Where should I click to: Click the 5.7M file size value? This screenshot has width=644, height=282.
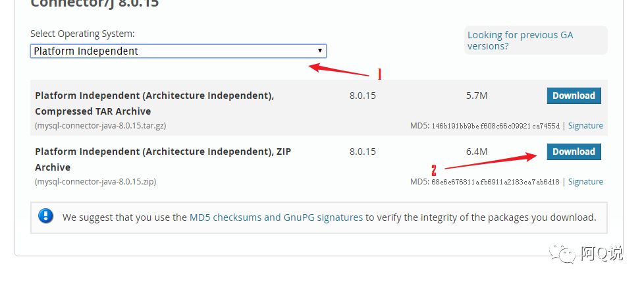(476, 96)
